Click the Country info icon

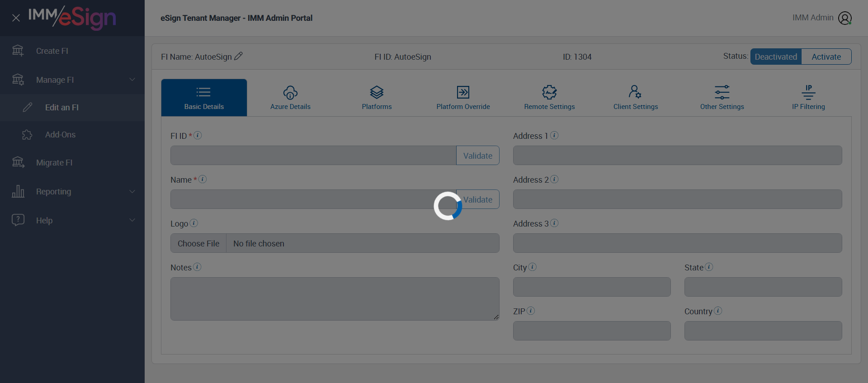point(718,311)
